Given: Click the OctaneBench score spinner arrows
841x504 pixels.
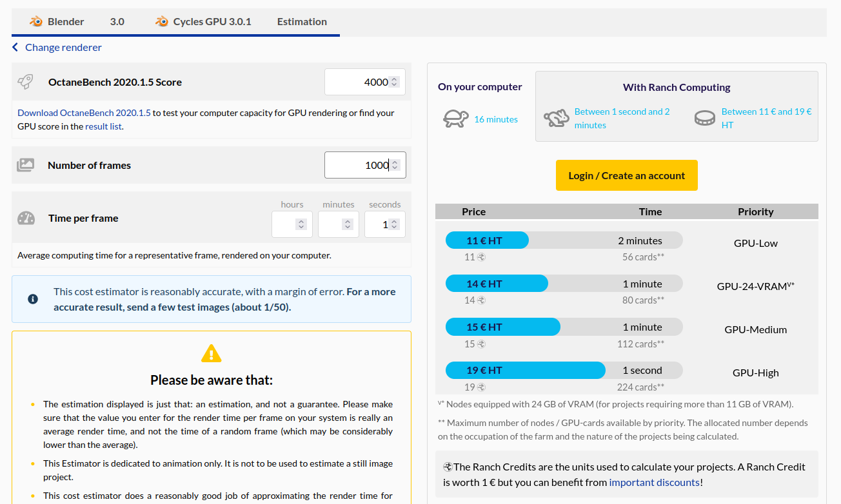Looking at the screenshot, I should tap(395, 82).
